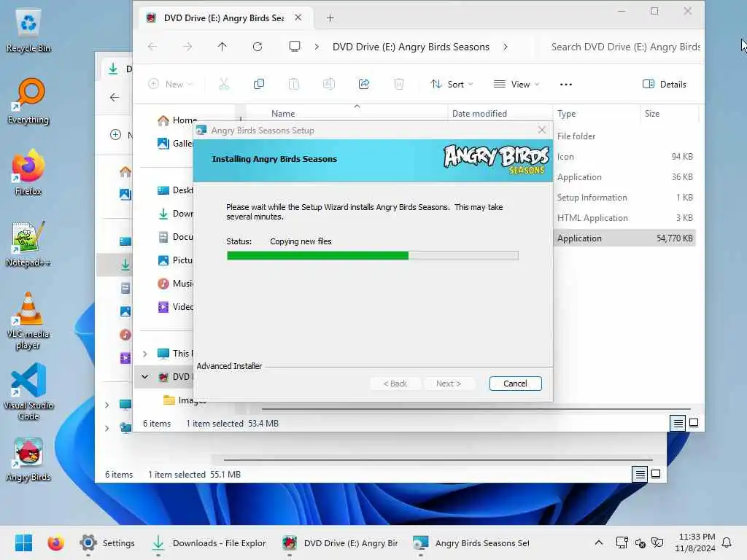
Task: Open Firefox from the taskbar
Action: (55, 542)
